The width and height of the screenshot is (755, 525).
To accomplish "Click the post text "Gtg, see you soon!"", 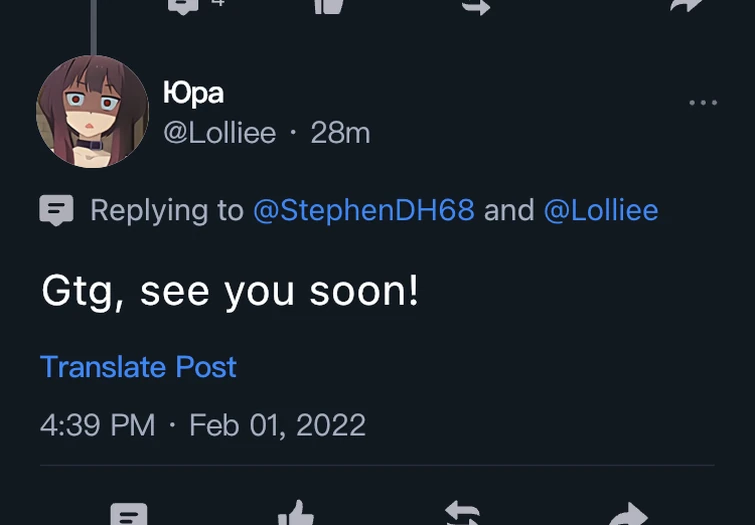I will pyautogui.click(x=230, y=291).
